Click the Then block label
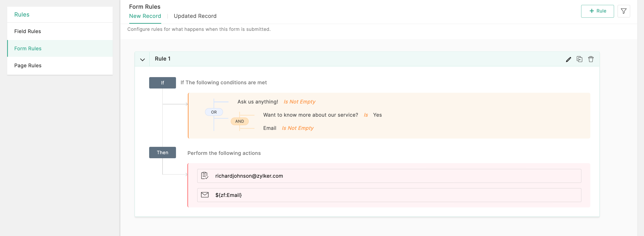Image resolution: width=644 pixels, height=236 pixels. pyautogui.click(x=163, y=153)
